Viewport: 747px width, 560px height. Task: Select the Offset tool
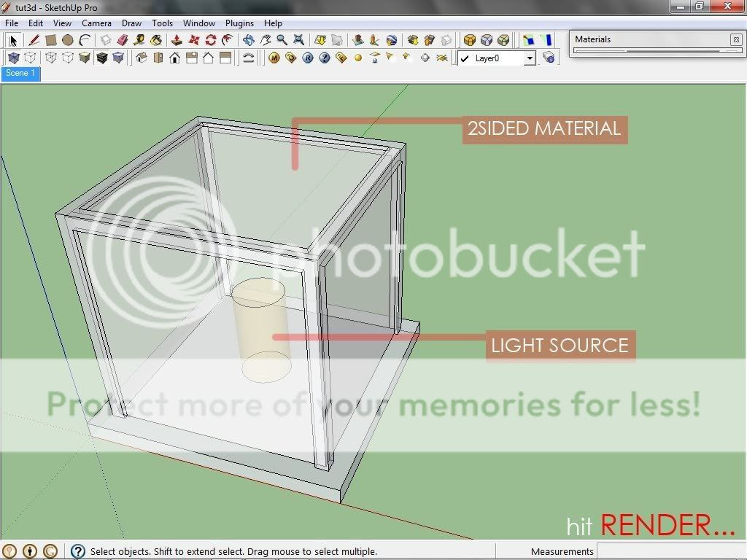coord(228,41)
